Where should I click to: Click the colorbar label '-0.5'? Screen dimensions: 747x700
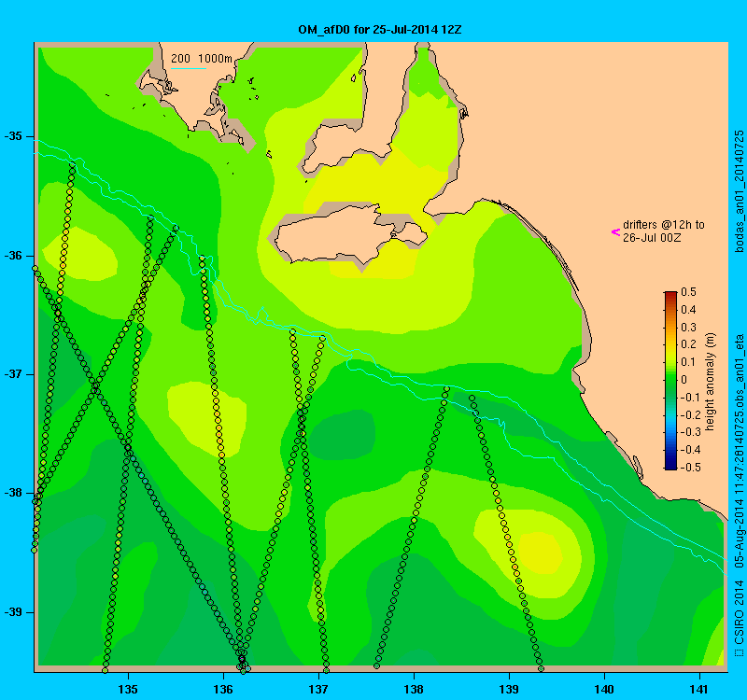tap(689, 468)
